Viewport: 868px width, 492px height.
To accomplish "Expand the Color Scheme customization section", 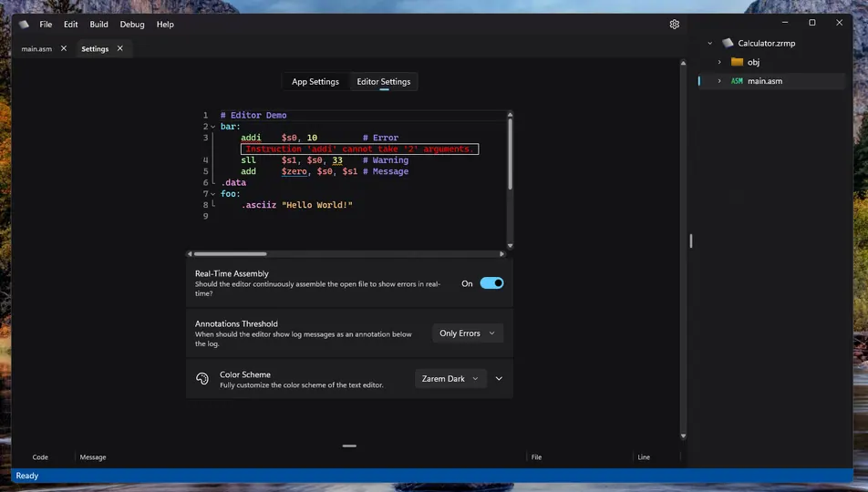I will pyautogui.click(x=499, y=378).
